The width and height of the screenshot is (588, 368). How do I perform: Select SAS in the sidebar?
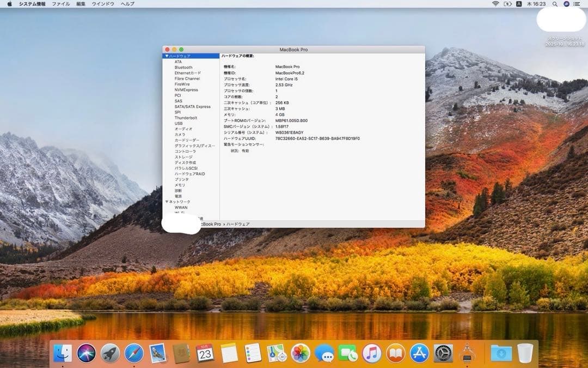[x=178, y=101]
